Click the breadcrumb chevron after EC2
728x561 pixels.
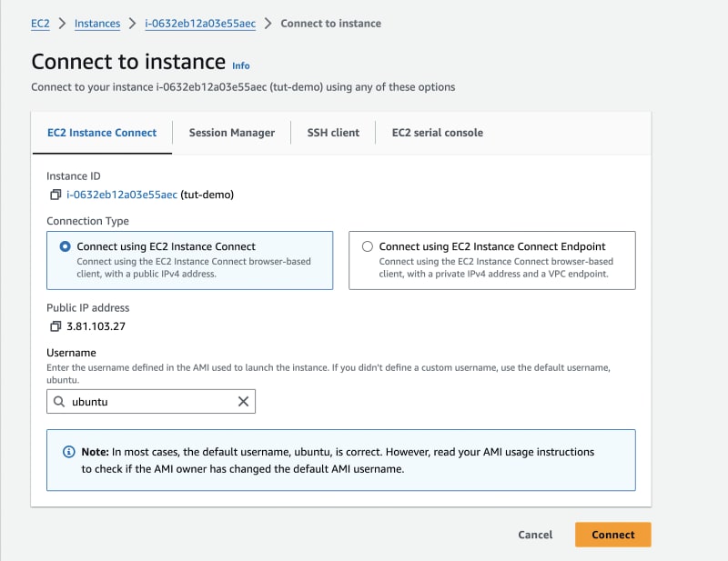(62, 24)
